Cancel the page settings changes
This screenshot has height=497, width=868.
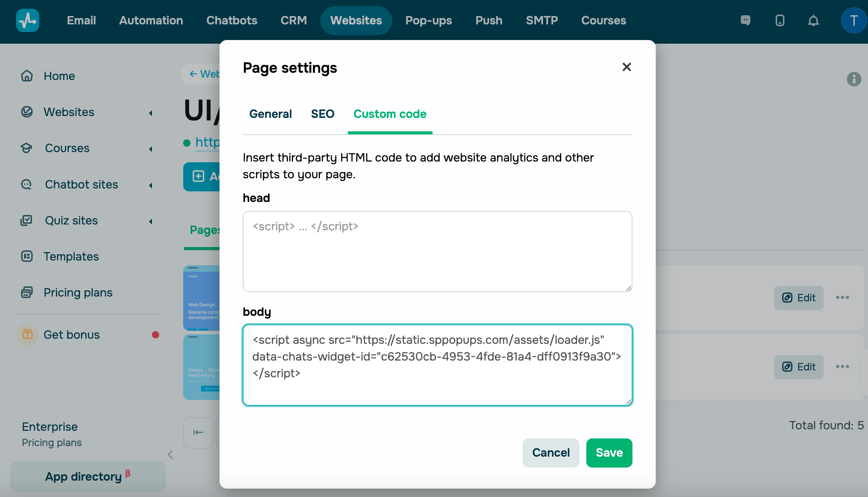point(551,453)
